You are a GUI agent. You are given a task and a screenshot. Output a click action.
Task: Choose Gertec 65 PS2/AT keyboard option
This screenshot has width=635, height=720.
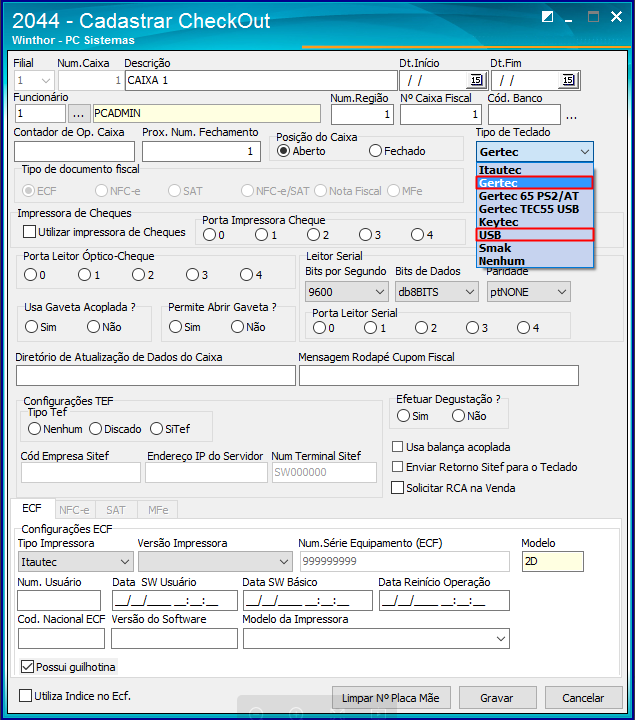click(x=535, y=196)
